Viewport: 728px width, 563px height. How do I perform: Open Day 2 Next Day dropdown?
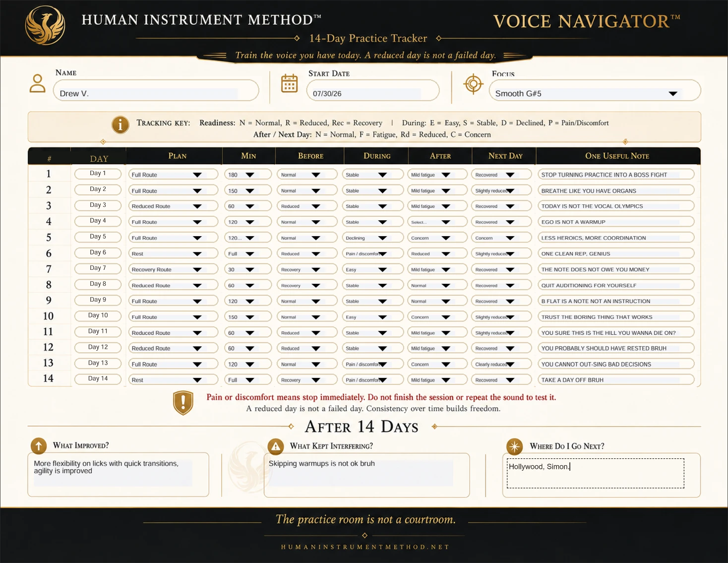click(x=501, y=190)
